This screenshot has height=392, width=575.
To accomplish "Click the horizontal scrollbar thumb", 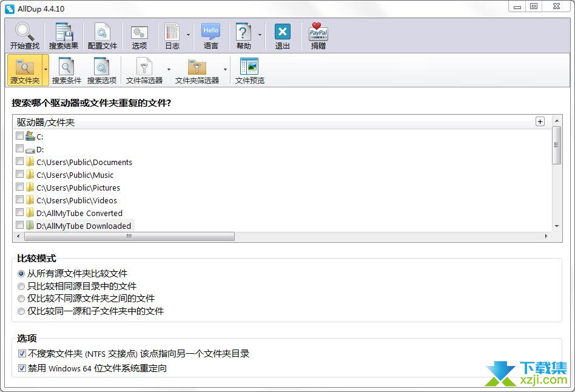I will coord(129,237).
